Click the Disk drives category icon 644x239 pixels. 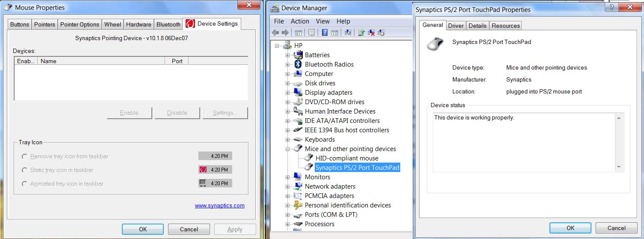click(x=298, y=83)
